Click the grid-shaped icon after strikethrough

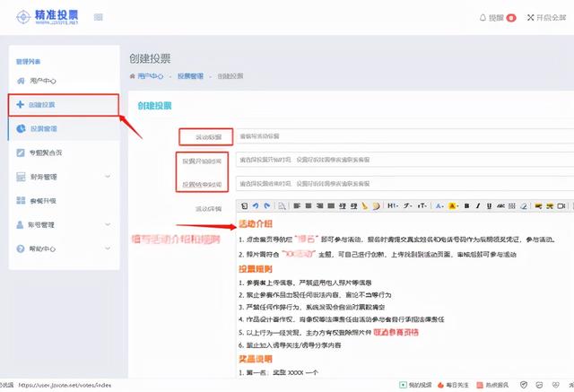tap(512, 206)
